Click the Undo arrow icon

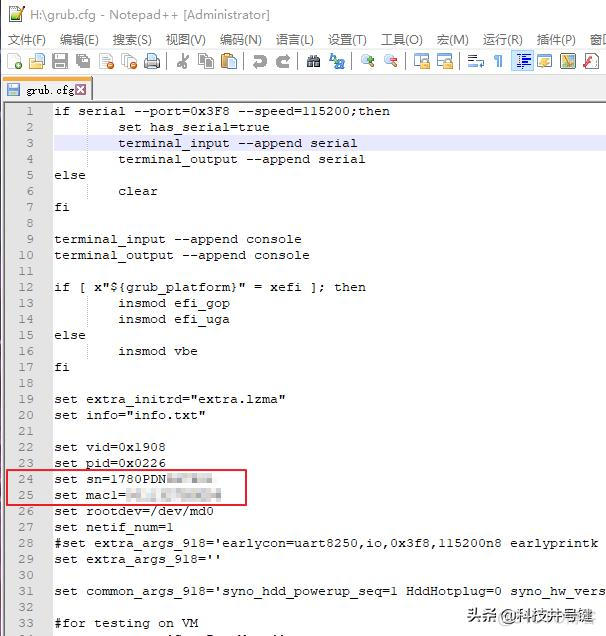click(260, 61)
